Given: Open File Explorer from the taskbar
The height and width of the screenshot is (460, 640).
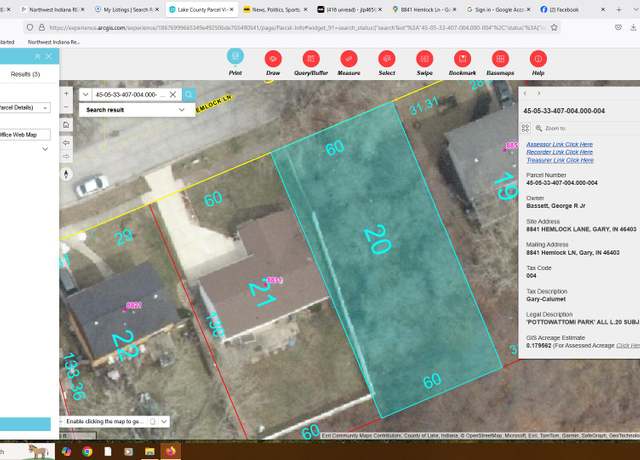Looking at the screenshot, I should coord(149,451).
